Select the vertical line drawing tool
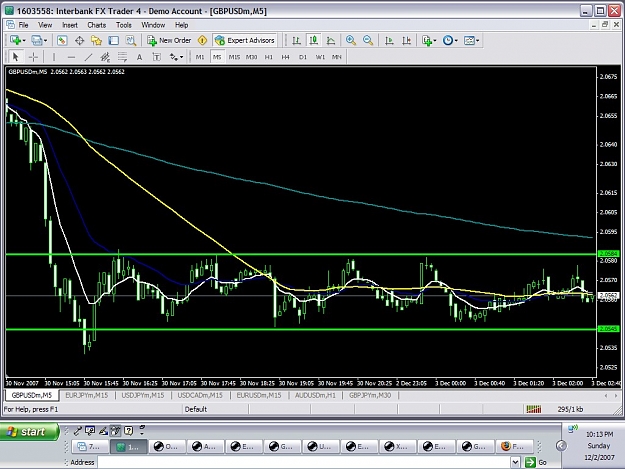Screen dimensions: 625x469 click(54, 57)
